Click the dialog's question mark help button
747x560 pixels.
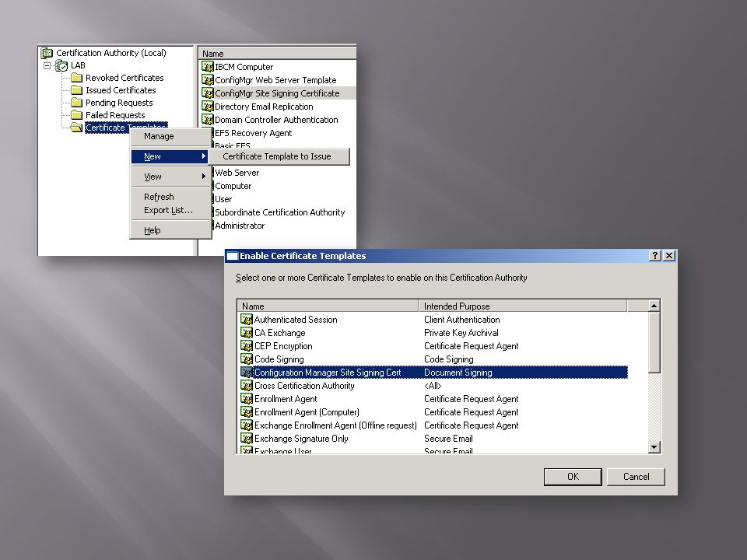pos(655,256)
